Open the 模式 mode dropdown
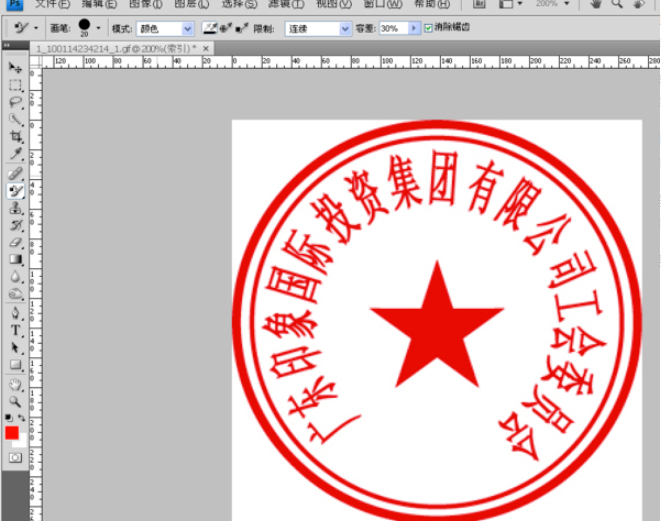 [x=165, y=29]
